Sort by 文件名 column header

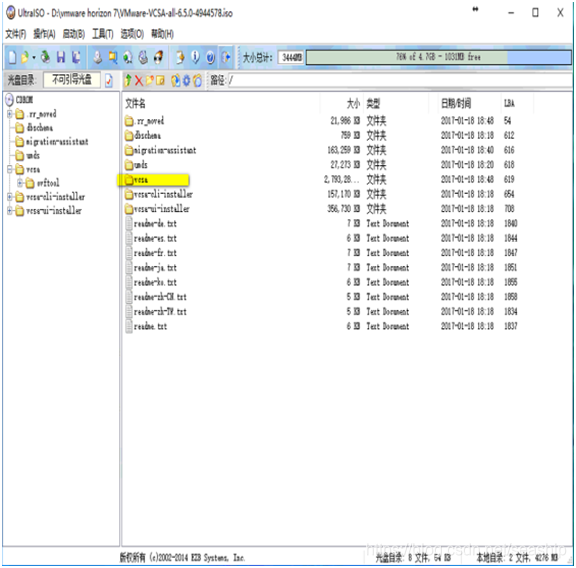pos(135,103)
